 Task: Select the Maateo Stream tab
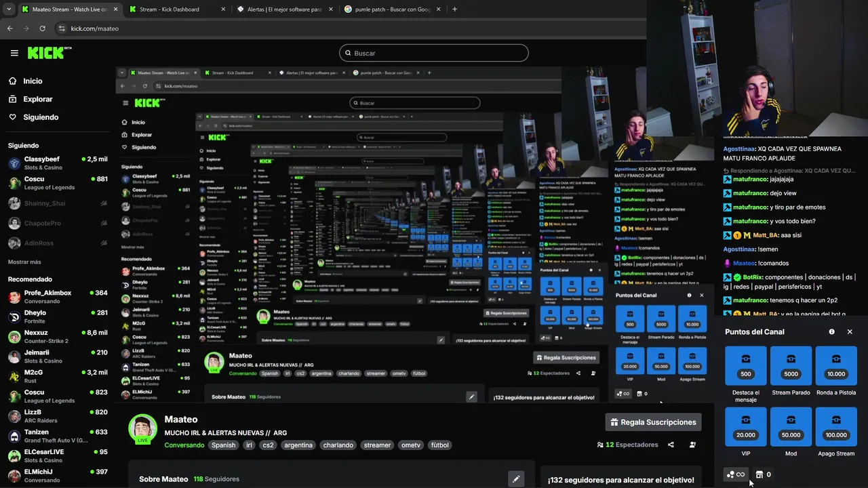tap(68, 9)
